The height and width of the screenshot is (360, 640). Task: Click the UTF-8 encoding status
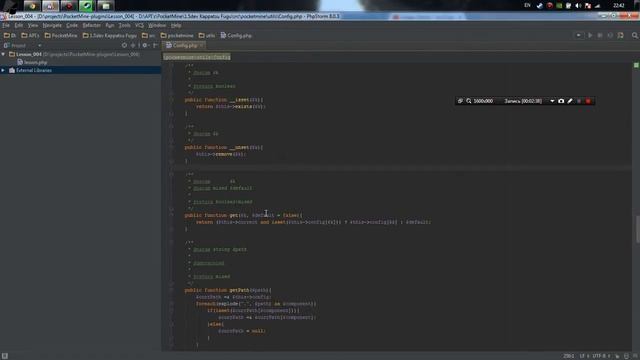601,356
